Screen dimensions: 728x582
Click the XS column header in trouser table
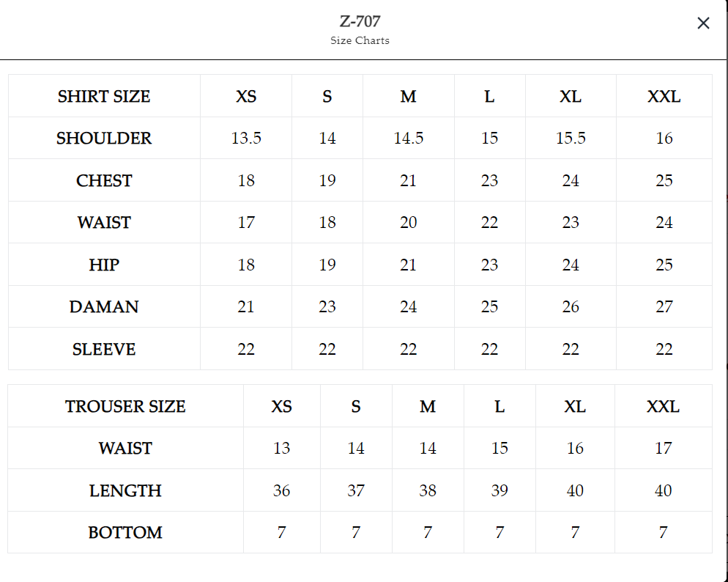pyautogui.click(x=281, y=407)
